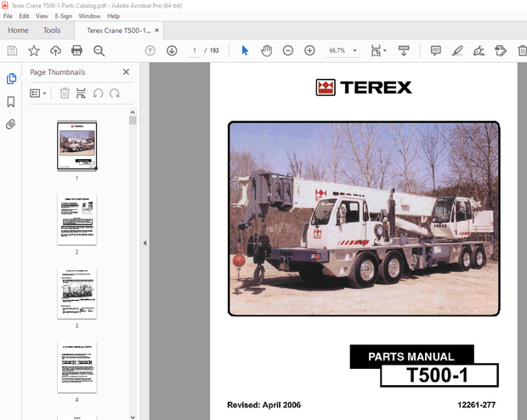Image resolution: width=527 pixels, height=420 pixels.
Task: Open the E-Sign menu
Action: 64,16
